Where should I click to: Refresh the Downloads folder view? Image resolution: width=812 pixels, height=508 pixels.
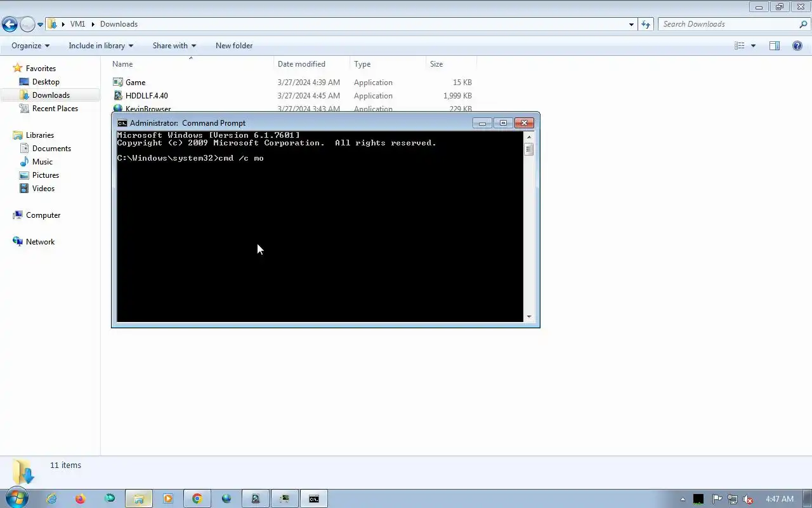(x=646, y=24)
